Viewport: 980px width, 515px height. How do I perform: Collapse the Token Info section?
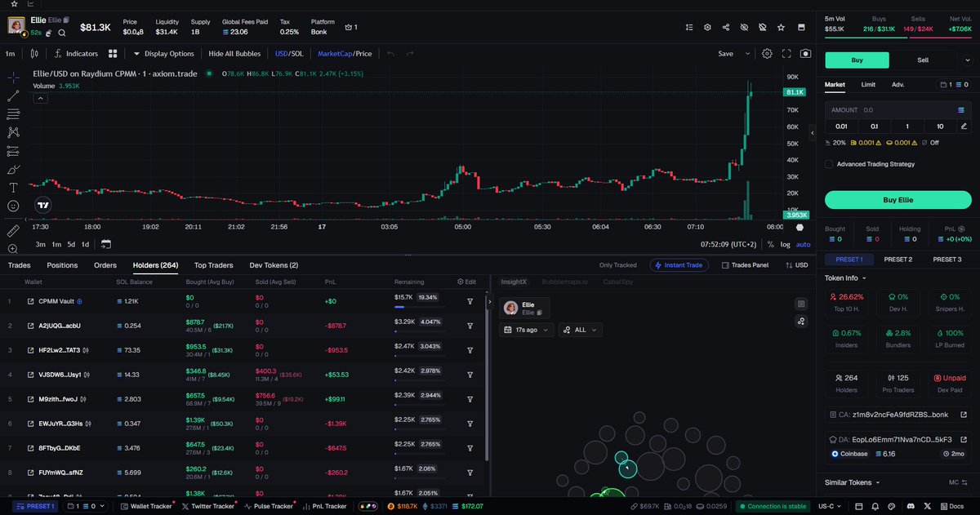click(x=846, y=277)
